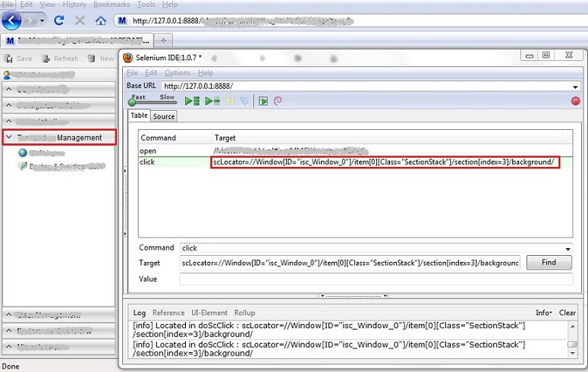588x372 pixels.
Task: Open new browser tab
Action: 164,40
